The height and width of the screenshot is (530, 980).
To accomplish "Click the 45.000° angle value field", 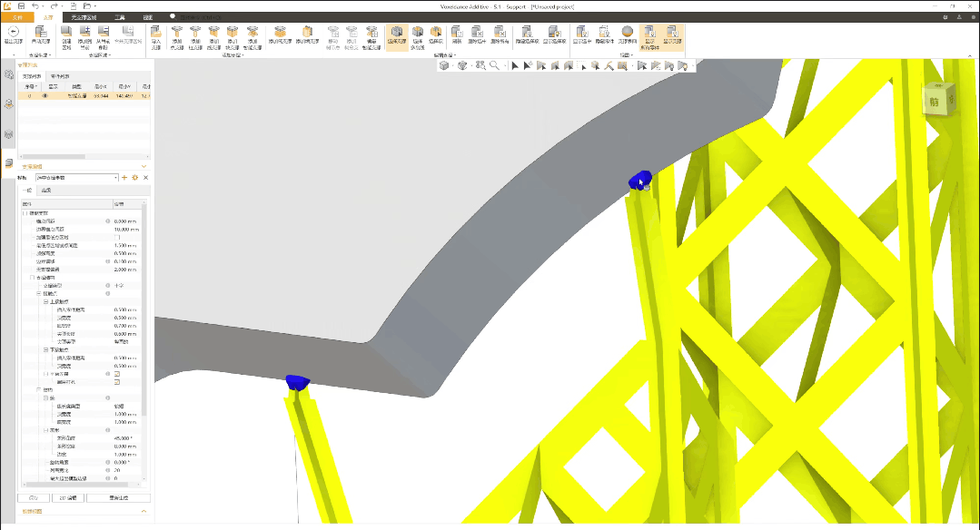I will [124, 437].
